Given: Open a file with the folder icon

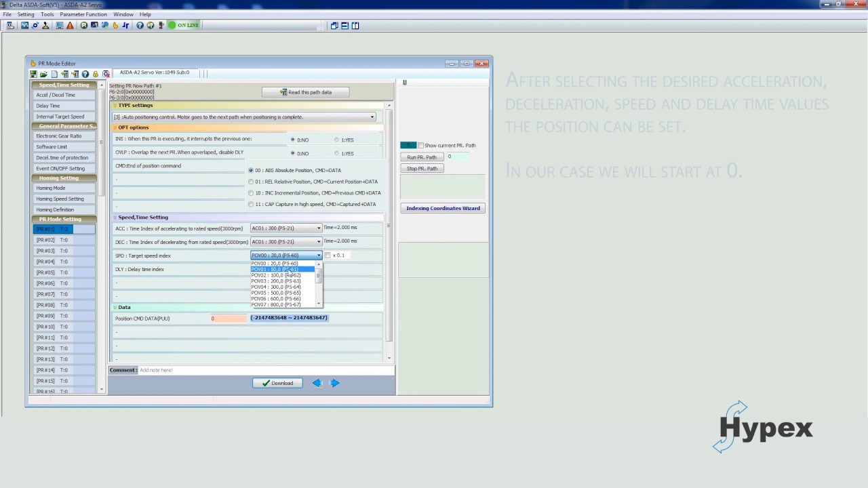Looking at the screenshot, I should point(43,74).
